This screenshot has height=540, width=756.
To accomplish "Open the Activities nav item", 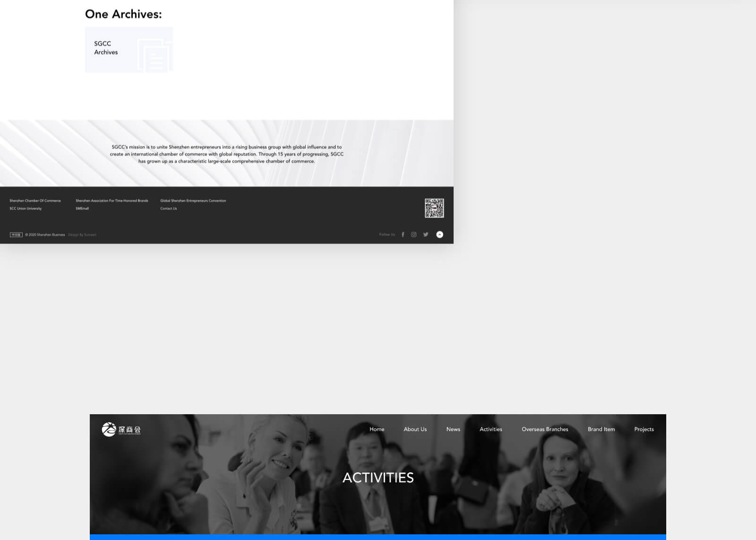I will tap(490, 429).
